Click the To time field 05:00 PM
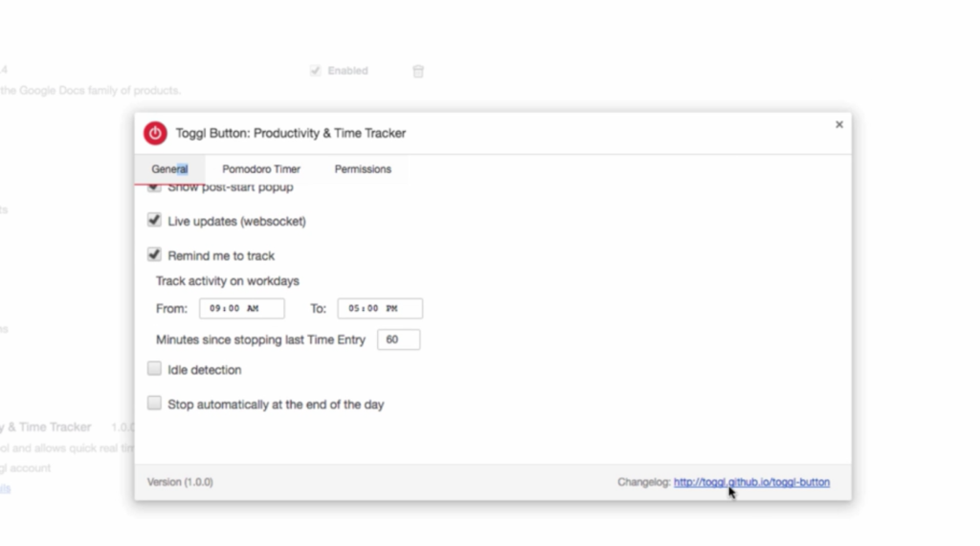 point(380,309)
